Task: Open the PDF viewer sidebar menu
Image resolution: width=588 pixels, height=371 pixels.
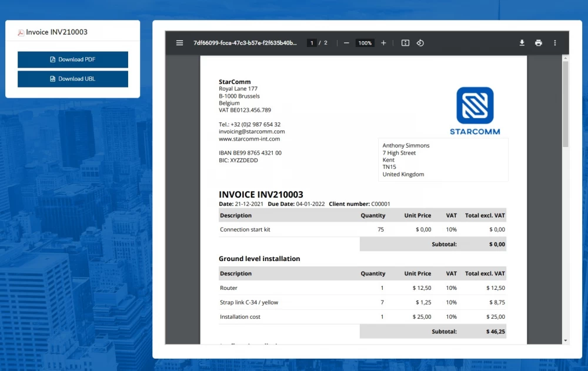Action: (x=179, y=43)
